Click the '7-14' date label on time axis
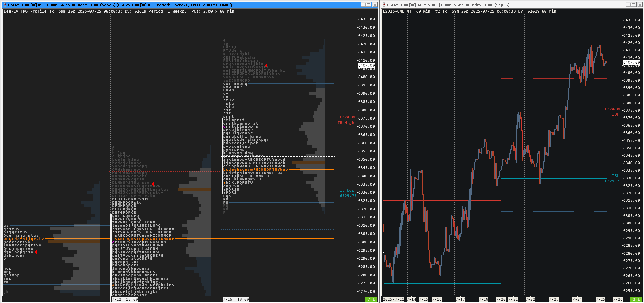644x303 pixels. click(411, 299)
